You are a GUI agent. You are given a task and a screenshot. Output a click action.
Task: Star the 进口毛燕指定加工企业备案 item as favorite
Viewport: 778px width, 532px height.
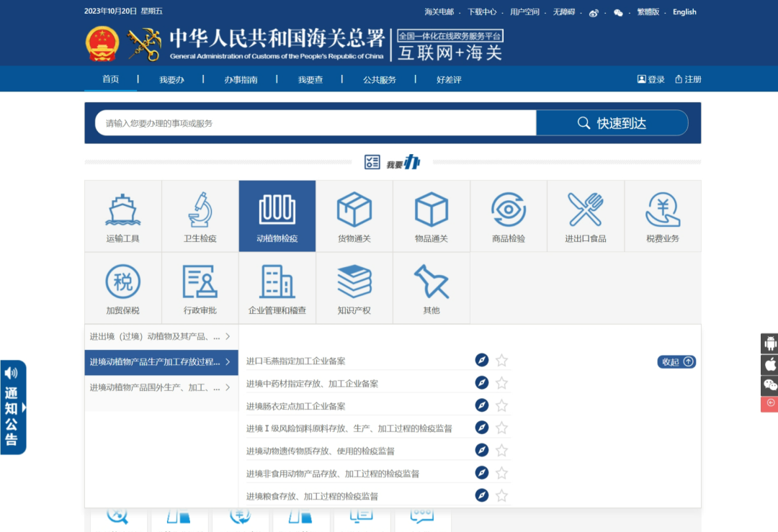(502, 361)
